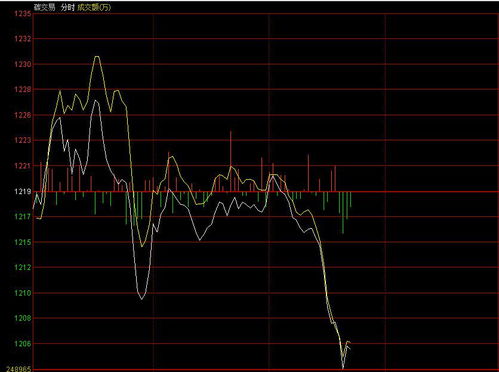Click the yellow 成交额(万) legend label
The width and height of the screenshot is (499, 372).
coord(94,7)
